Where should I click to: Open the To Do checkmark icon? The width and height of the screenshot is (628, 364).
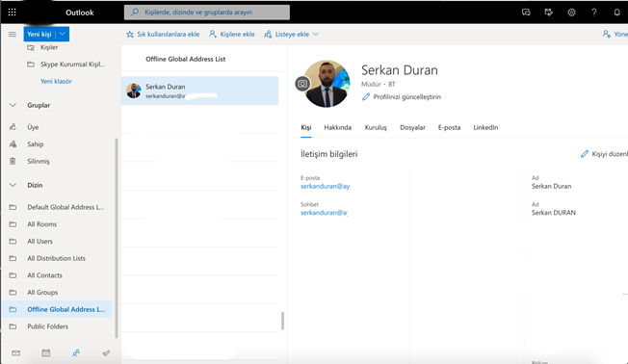(106, 352)
